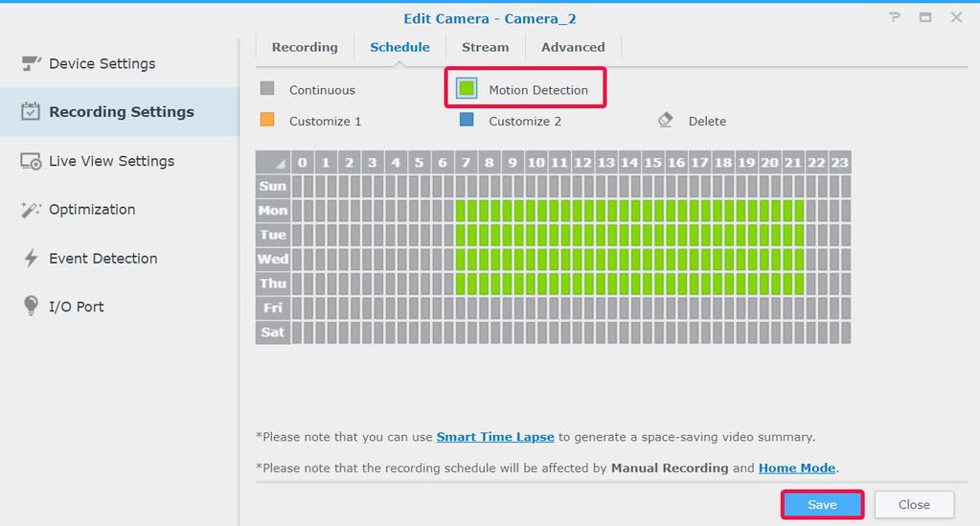
Task: Open Event Detection lightning icon
Action: click(x=31, y=258)
